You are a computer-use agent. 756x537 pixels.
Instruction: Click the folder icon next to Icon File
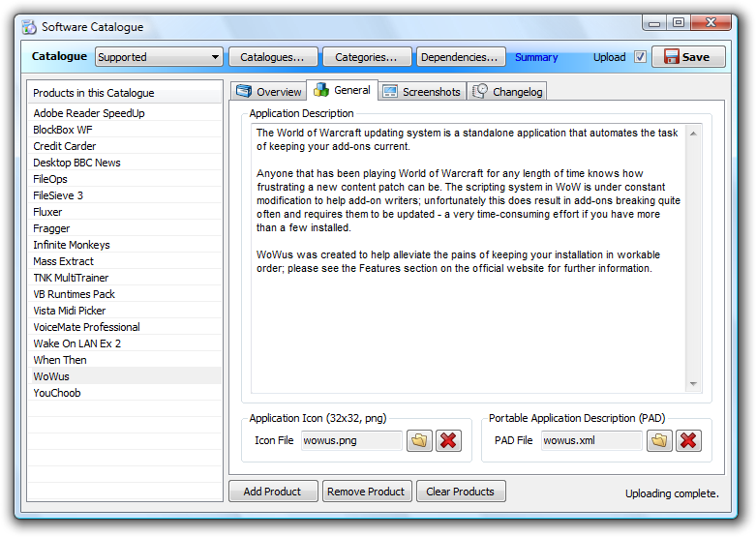[419, 441]
